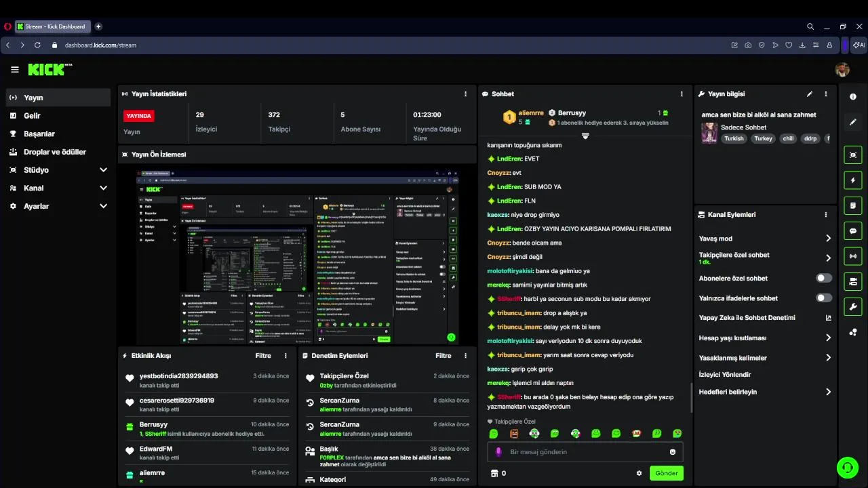
Task: Open Sohbet panel three-dot menu
Action: point(682,94)
